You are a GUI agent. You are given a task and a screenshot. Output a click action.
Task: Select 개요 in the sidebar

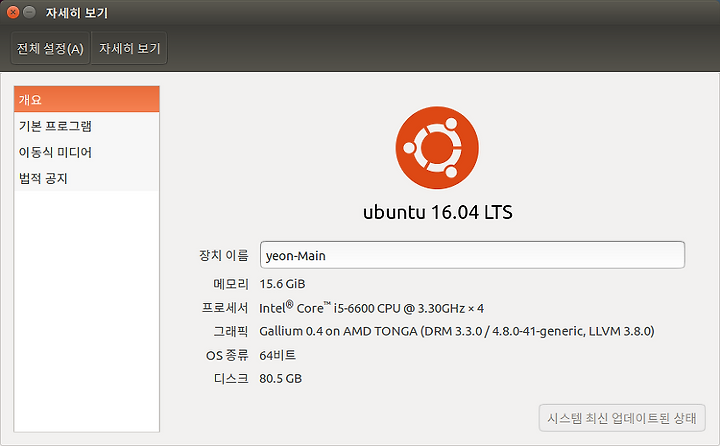coord(87,99)
